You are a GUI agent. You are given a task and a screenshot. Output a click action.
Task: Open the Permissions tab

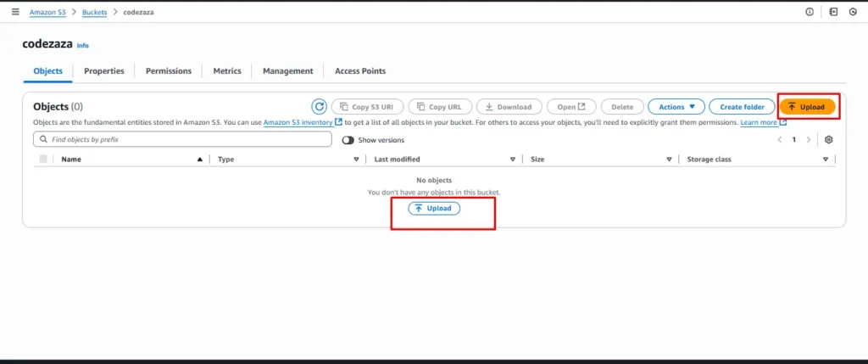pos(169,71)
